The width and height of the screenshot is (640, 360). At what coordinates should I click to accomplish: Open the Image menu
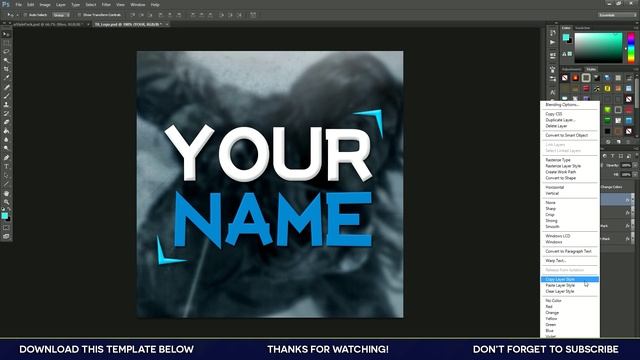click(45, 4)
